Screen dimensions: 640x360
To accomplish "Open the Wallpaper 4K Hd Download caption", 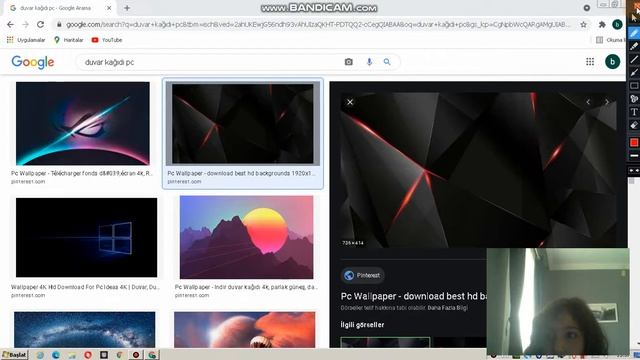I will 85,287.
